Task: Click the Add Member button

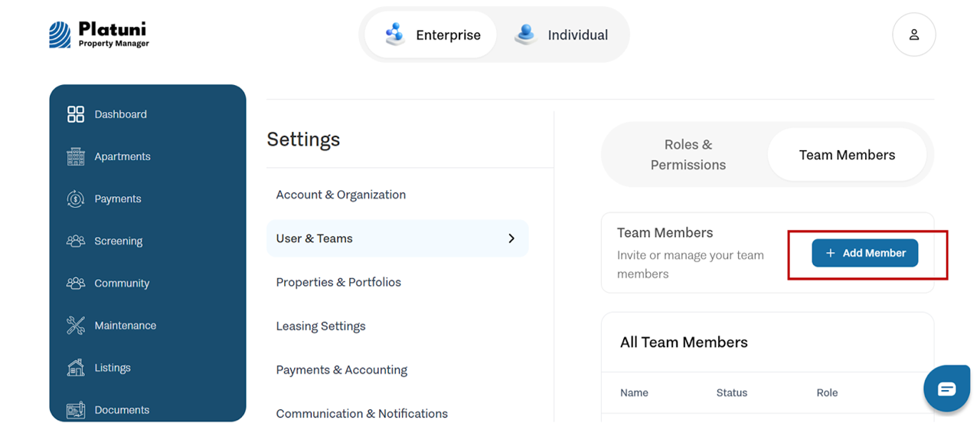Action: tap(864, 253)
